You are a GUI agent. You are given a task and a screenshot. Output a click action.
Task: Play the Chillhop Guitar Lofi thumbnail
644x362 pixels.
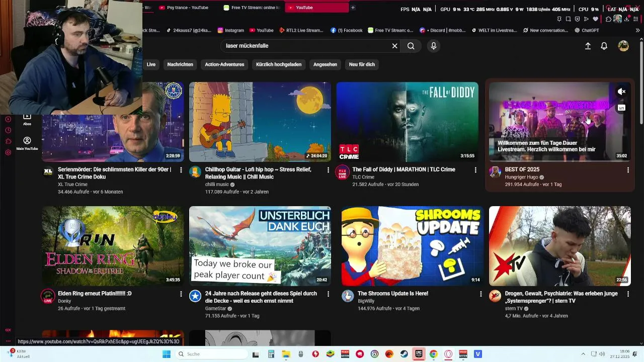(x=260, y=122)
